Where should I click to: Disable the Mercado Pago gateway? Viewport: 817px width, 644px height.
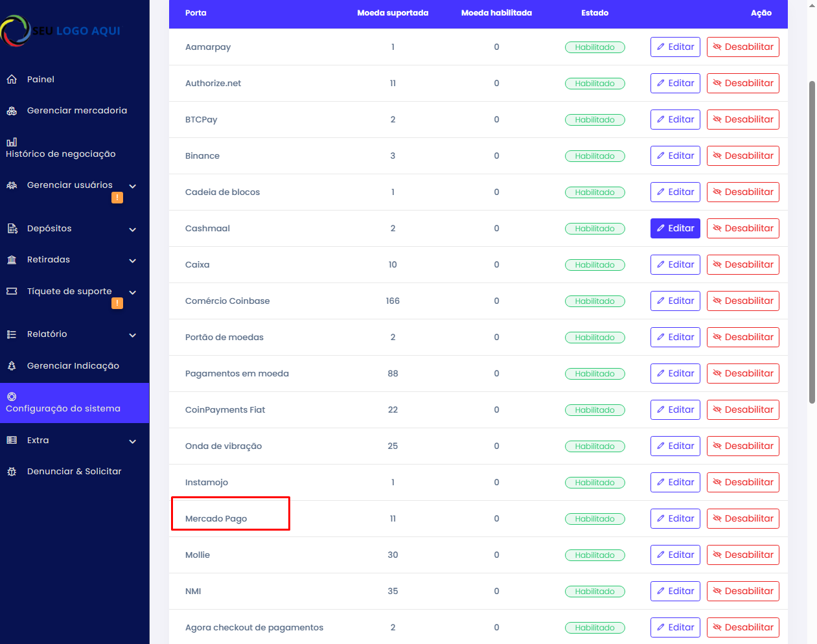tap(742, 518)
